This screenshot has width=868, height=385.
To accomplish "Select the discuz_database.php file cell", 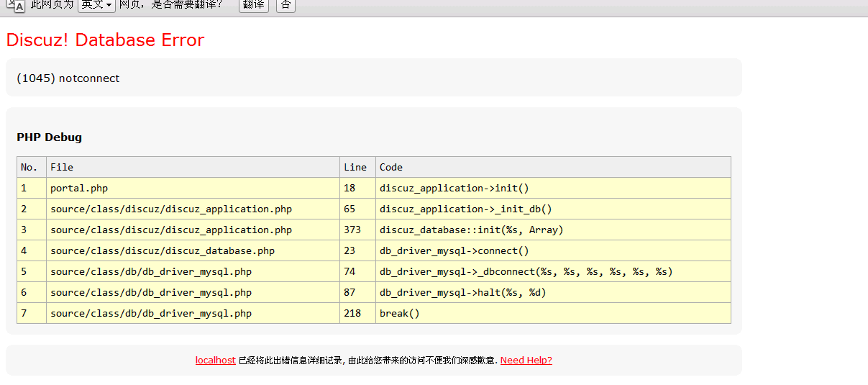I will (x=193, y=251).
